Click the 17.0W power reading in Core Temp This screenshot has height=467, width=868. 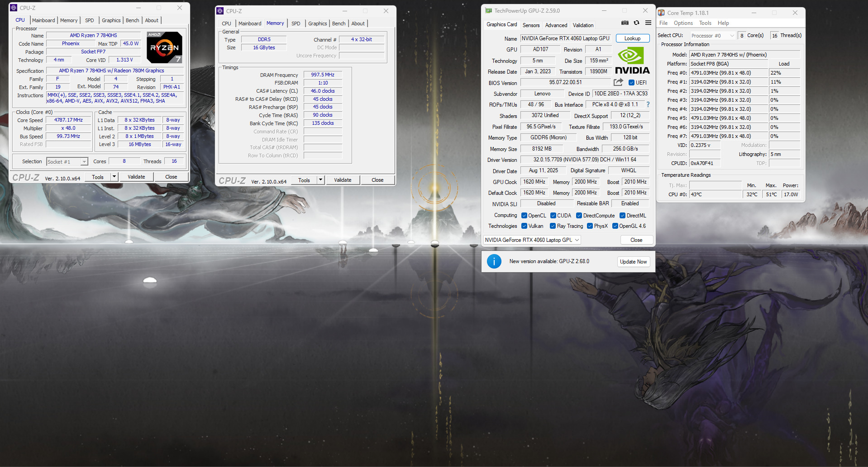pyautogui.click(x=791, y=194)
